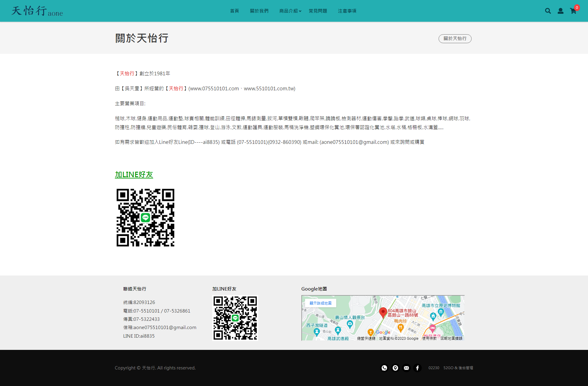
Task: Click the text LINE ID:ai8835
Action: point(139,336)
